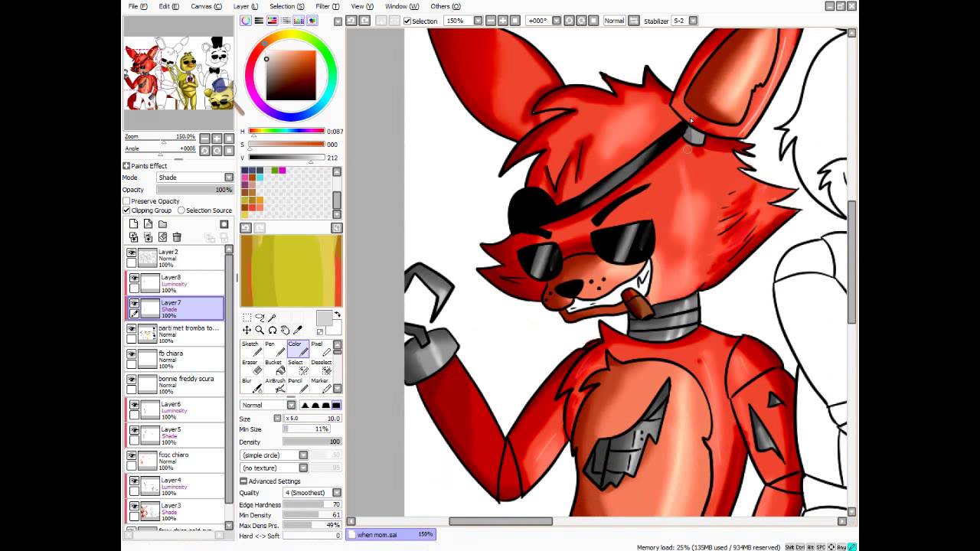Open the 150% zoom dropdown in toolbar
980x551 pixels.
[x=464, y=21]
